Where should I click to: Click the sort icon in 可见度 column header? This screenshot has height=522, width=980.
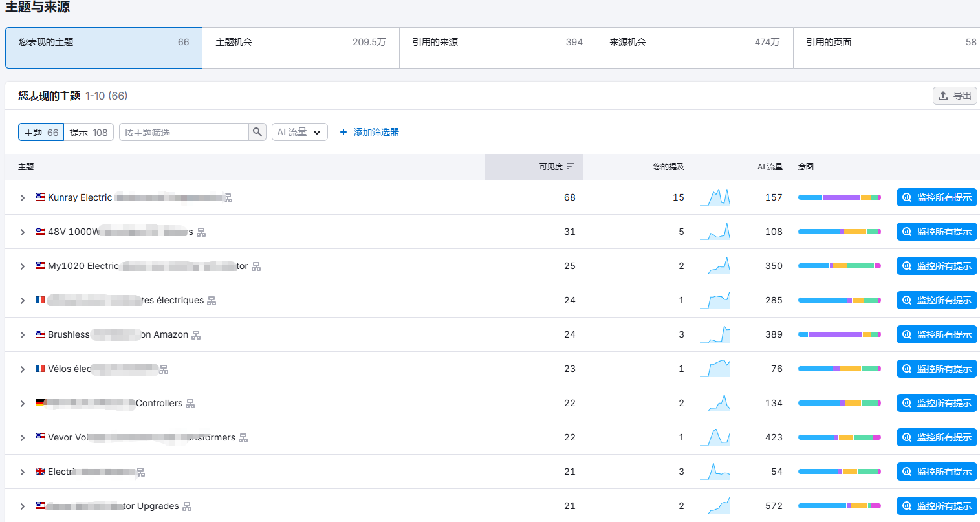pos(571,166)
